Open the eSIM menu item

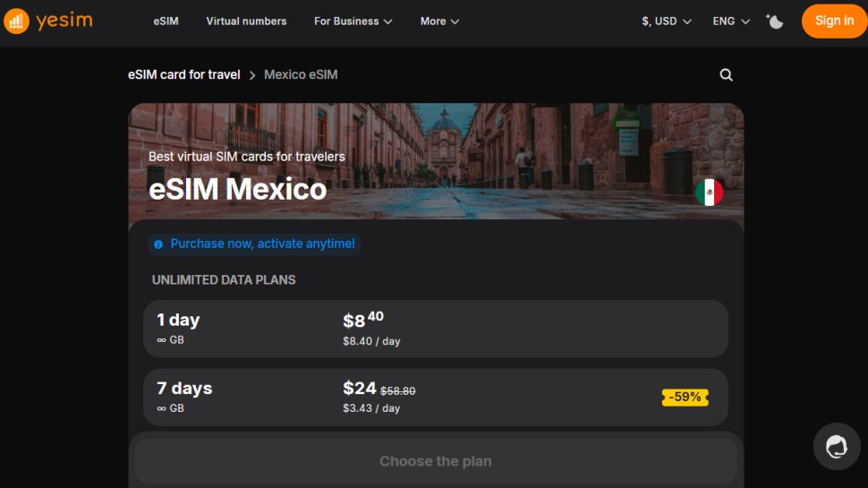[166, 21]
